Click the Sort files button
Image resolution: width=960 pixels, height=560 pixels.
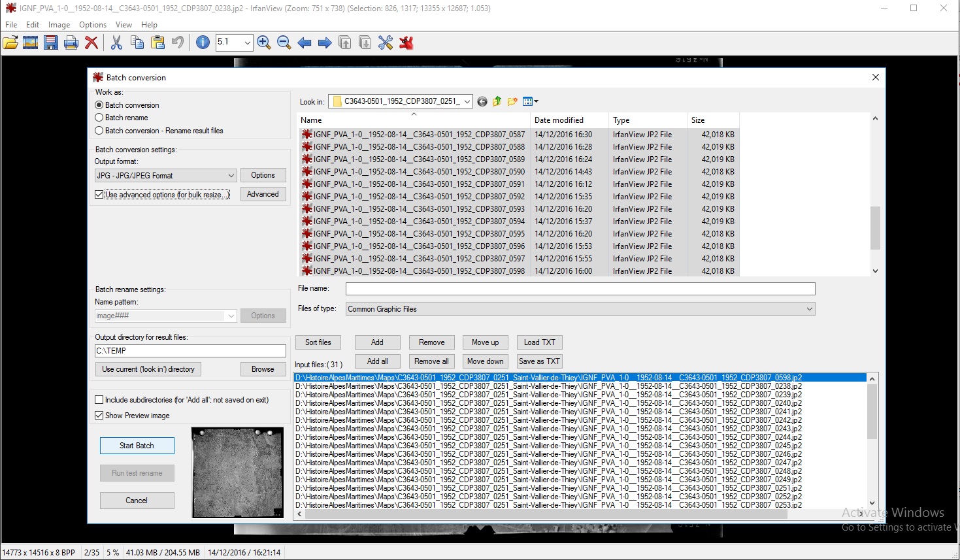[x=318, y=342]
